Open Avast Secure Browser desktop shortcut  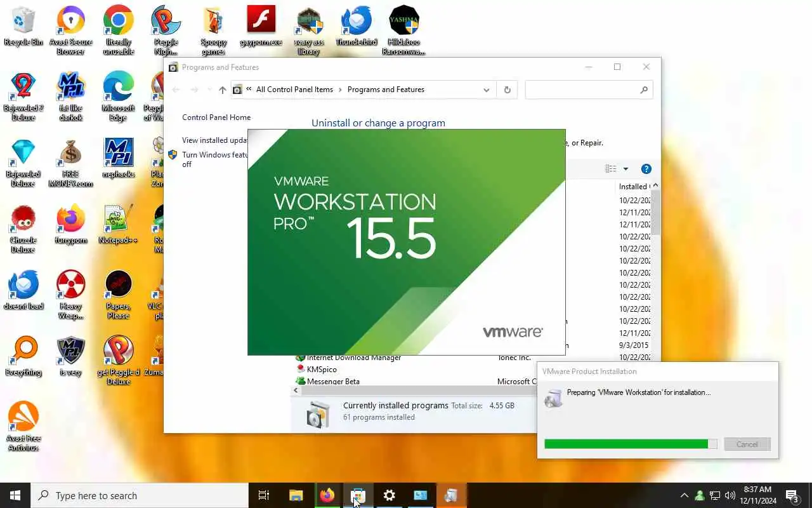coord(70,30)
